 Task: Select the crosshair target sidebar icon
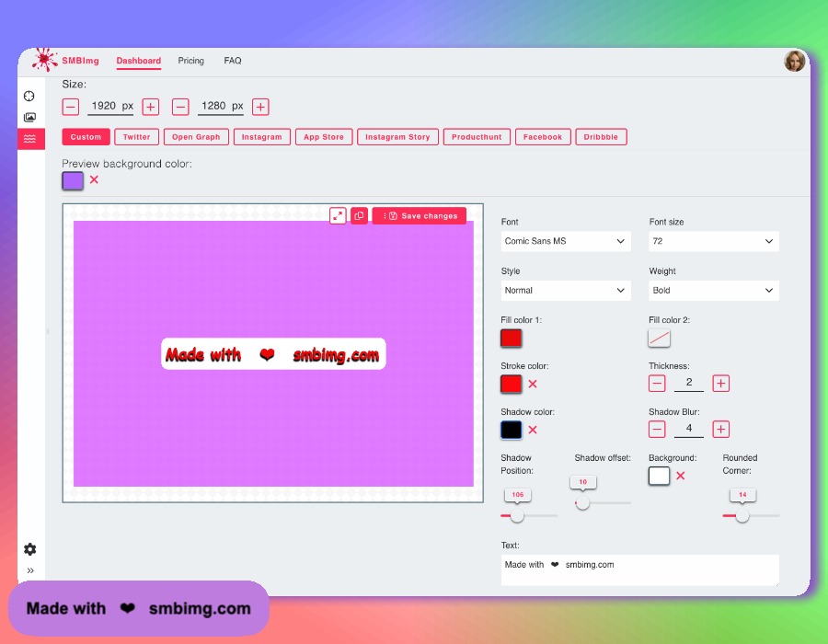coord(29,96)
